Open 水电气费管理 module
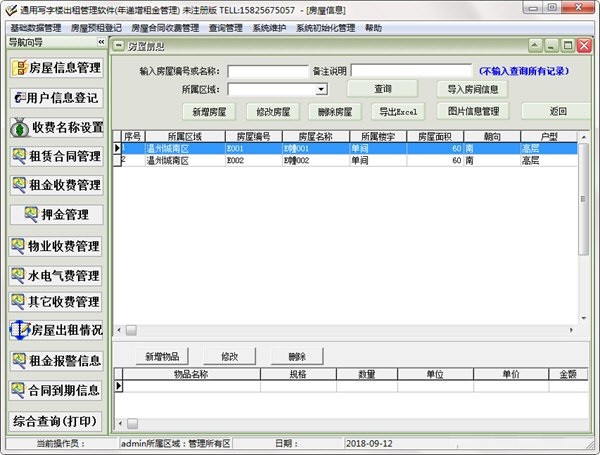This screenshot has width=600, height=455. pyautogui.click(x=56, y=275)
